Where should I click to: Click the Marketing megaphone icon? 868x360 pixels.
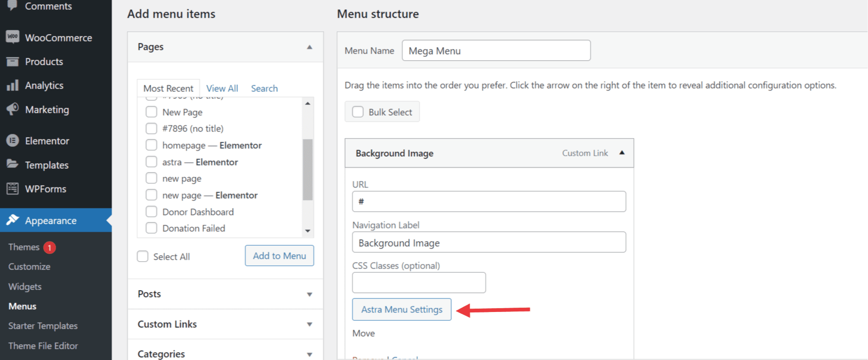(x=13, y=109)
